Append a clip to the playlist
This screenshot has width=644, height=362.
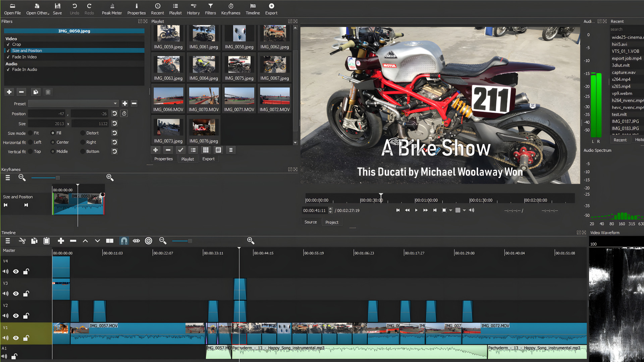tap(155, 150)
